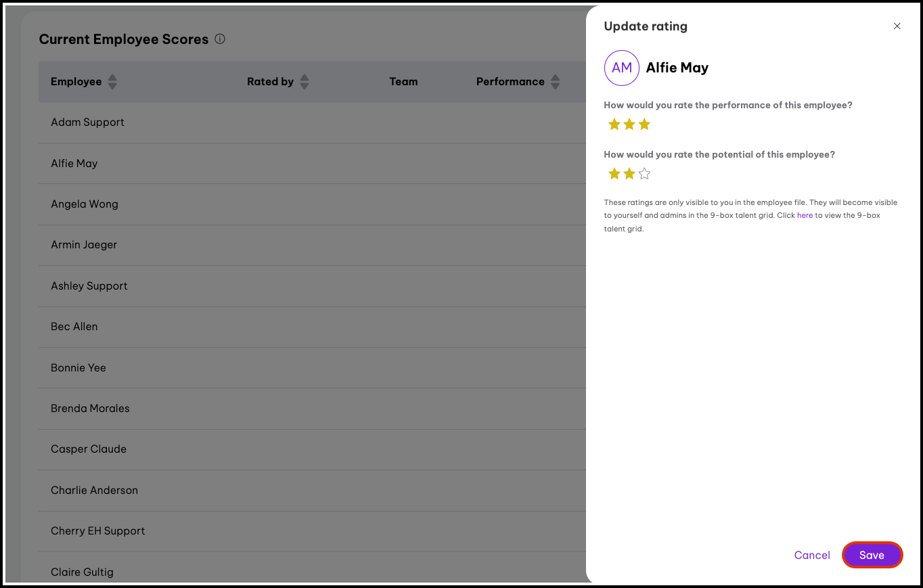Select Angela Wong in the employee list
This screenshot has height=588, width=923.
(x=85, y=204)
